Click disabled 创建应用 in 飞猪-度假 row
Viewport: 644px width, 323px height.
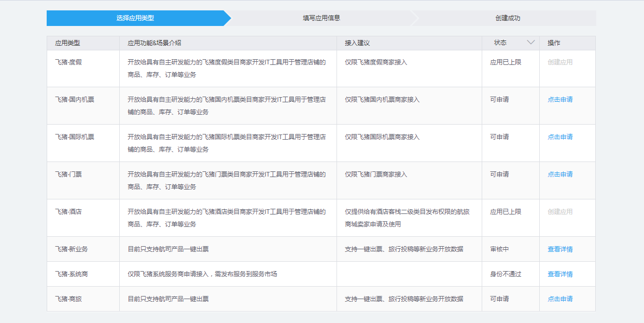coord(560,62)
